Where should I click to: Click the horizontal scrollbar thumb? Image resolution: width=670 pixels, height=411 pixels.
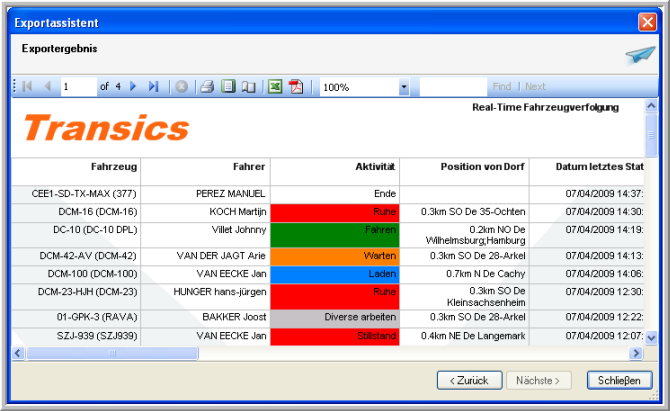coord(112,353)
